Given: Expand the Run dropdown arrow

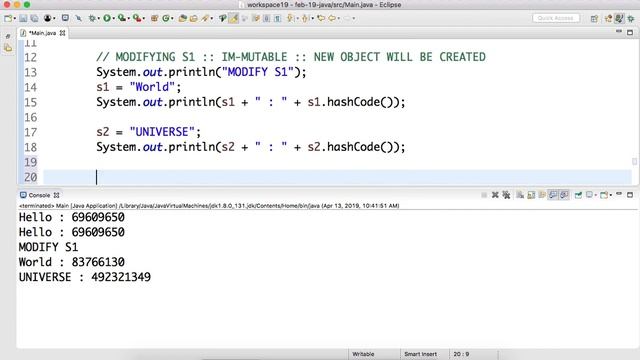Looking at the screenshot, I should [x=113, y=19].
